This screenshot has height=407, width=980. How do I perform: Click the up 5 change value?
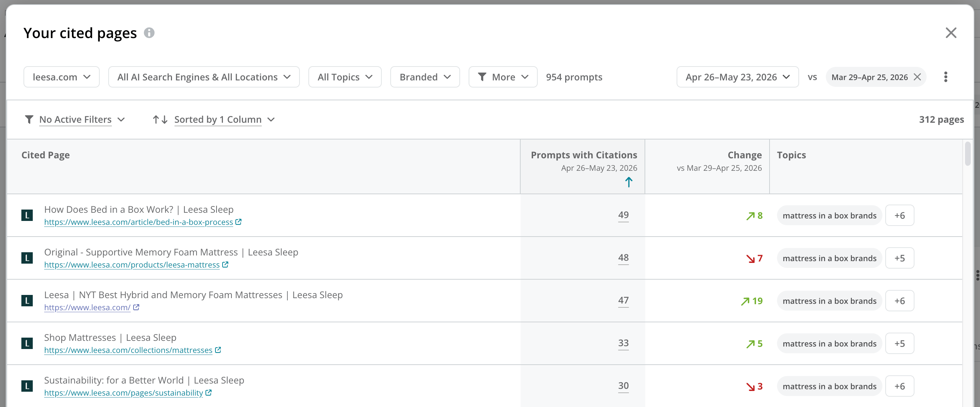click(x=754, y=344)
